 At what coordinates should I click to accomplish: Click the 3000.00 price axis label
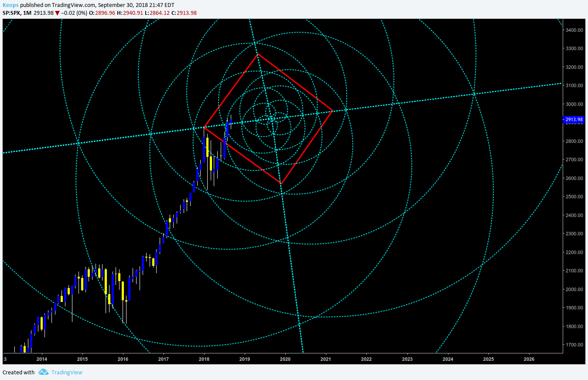pos(574,104)
